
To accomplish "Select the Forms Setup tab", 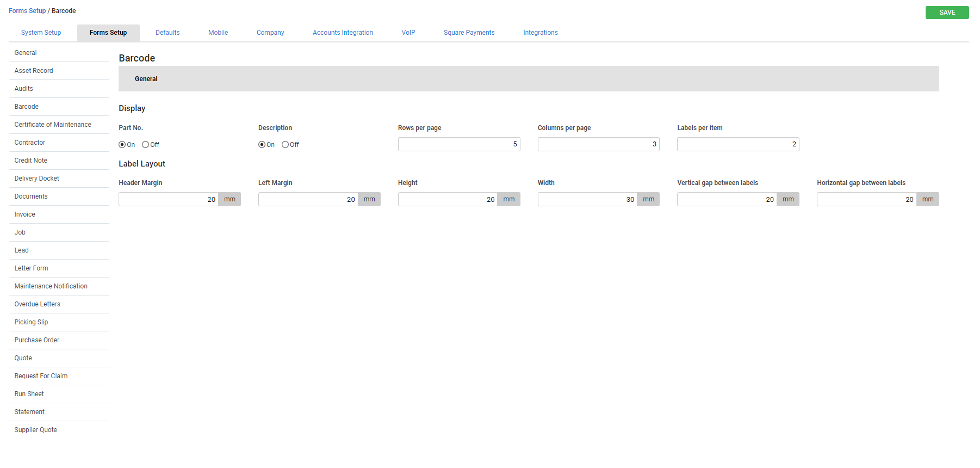I will click(x=108, y=33).
